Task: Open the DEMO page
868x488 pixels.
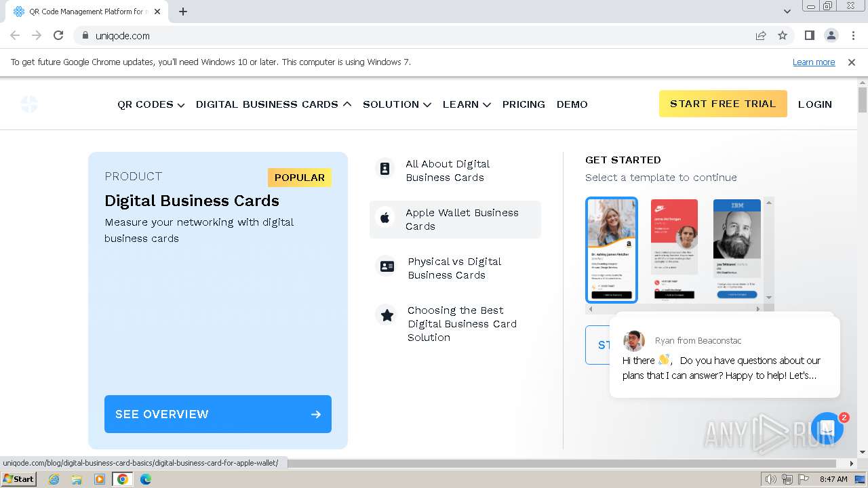Action: pos(572,104)
